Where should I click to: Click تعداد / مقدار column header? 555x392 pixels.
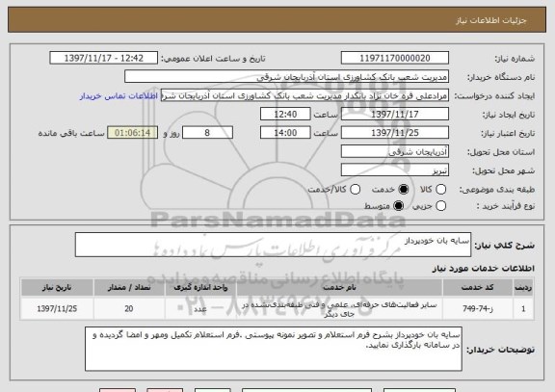[x=129, y=288]
